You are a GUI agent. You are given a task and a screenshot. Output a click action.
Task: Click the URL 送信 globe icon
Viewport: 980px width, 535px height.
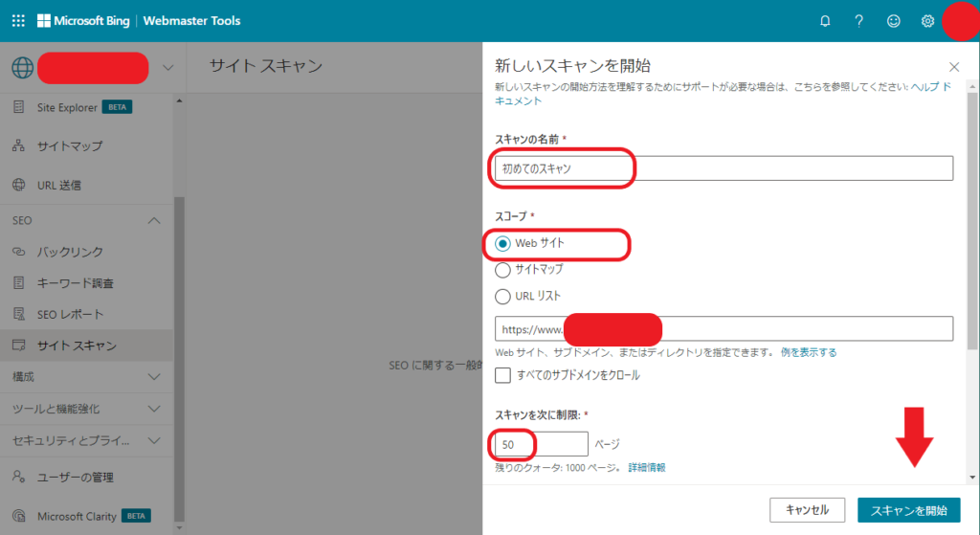pos(19,185)
